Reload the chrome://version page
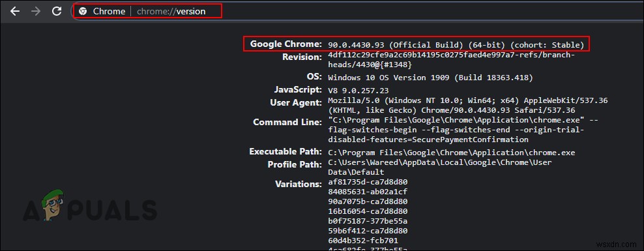 point(57,11)
